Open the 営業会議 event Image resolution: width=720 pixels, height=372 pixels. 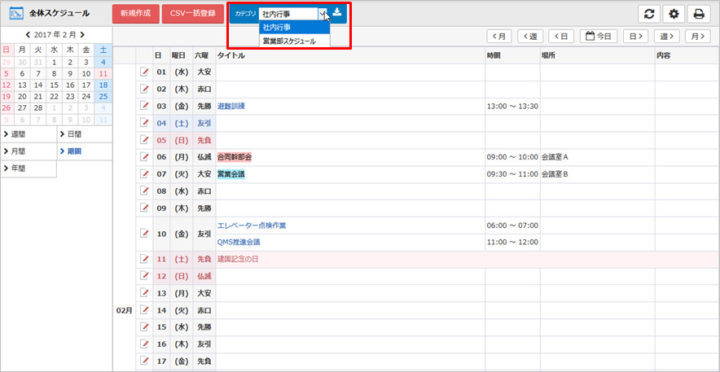pyautogui.click(x=231, y=174)
